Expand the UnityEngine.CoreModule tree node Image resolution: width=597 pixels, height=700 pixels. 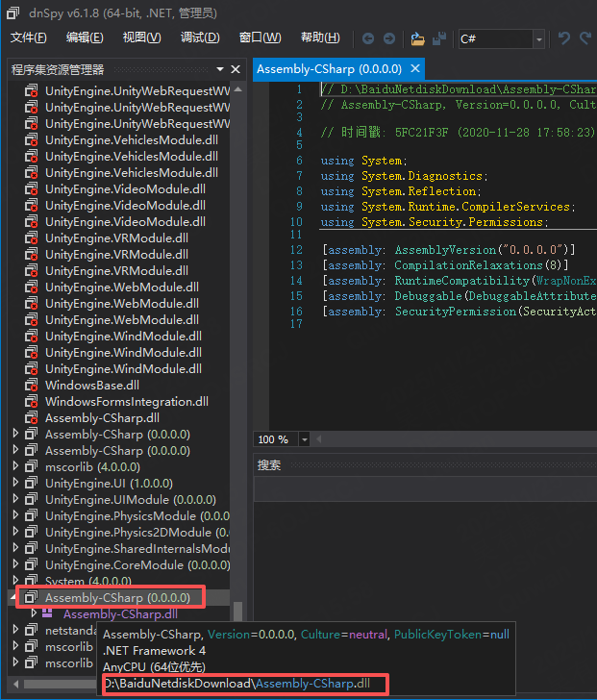(15, 564)
